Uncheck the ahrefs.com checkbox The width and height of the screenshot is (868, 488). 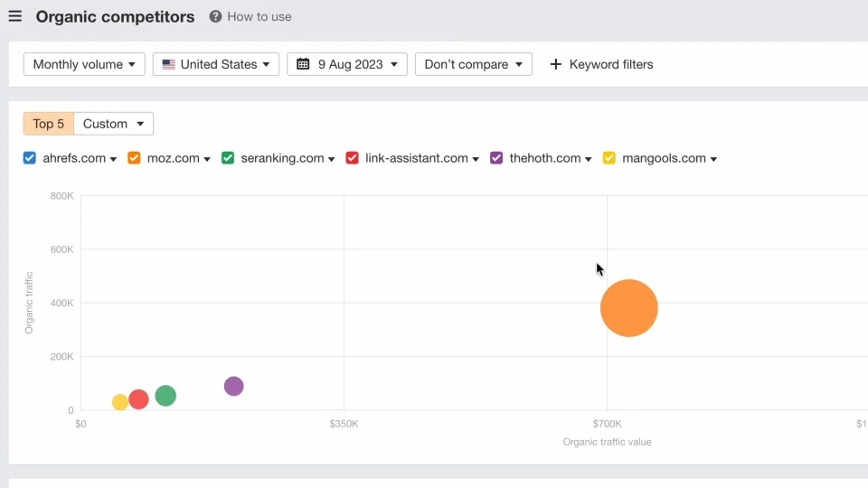[x=29, y=158]
